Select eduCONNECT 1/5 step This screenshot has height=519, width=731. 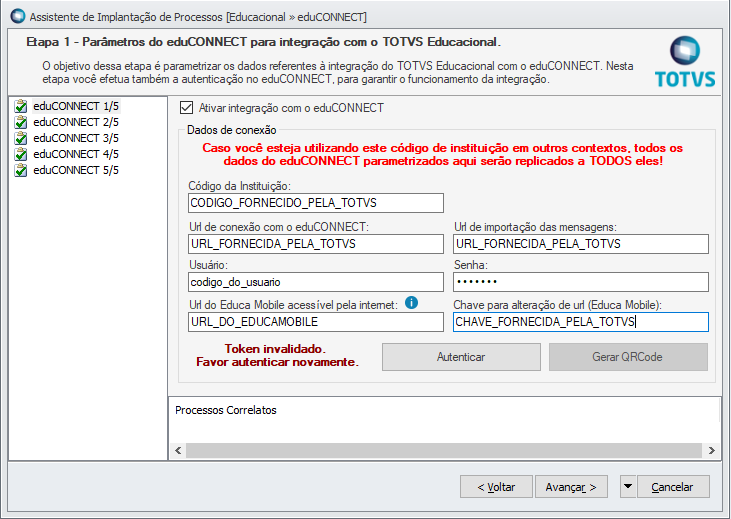[x=76, y=106]
